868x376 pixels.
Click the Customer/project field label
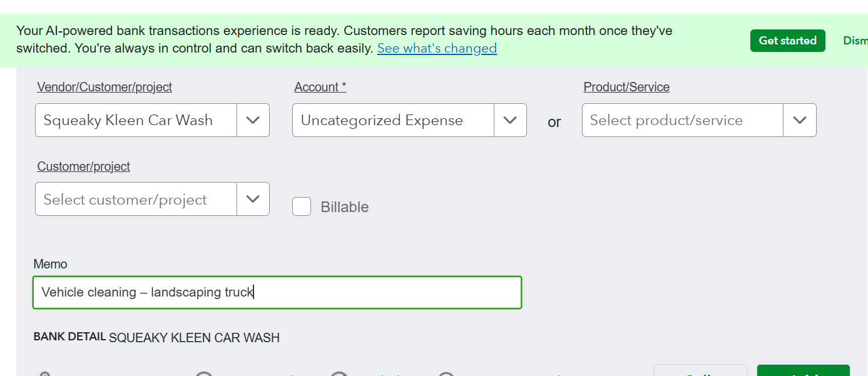tap(84, 166)
